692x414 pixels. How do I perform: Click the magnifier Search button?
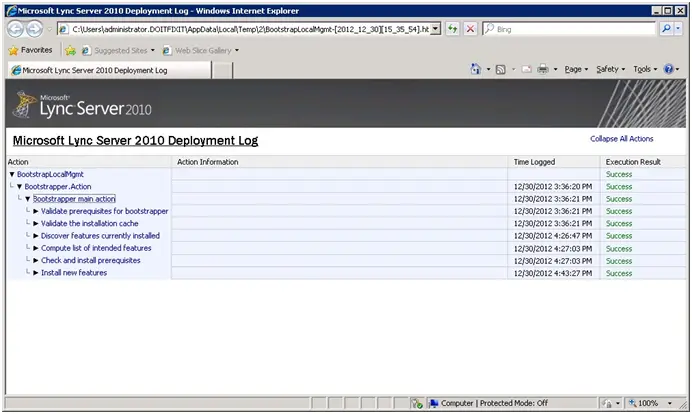click(666, 29)
